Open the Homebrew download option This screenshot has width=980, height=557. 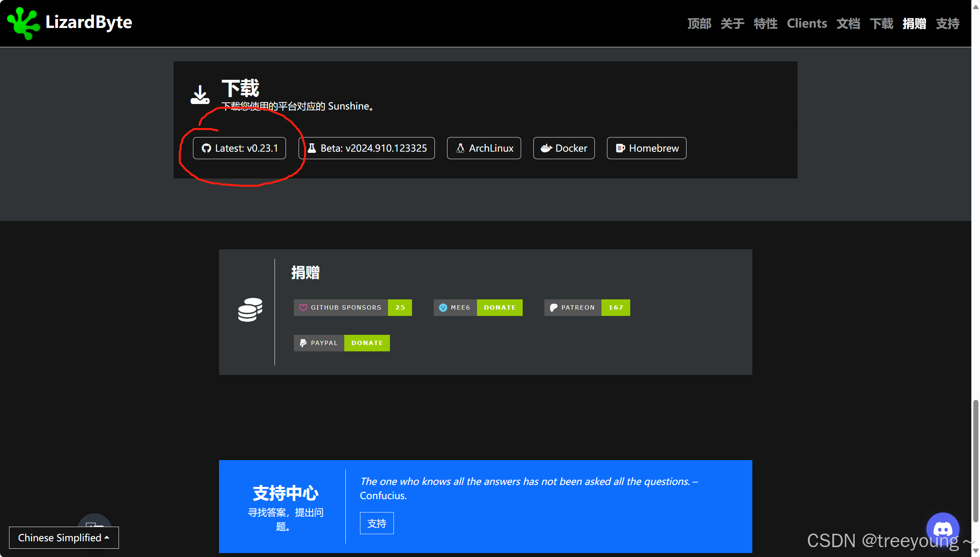646,148
